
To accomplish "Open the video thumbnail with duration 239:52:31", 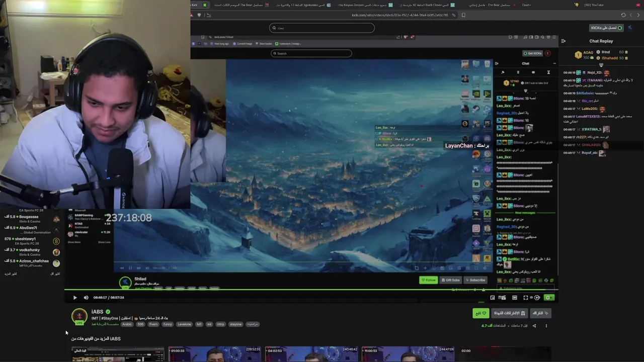I will (215, 354).
